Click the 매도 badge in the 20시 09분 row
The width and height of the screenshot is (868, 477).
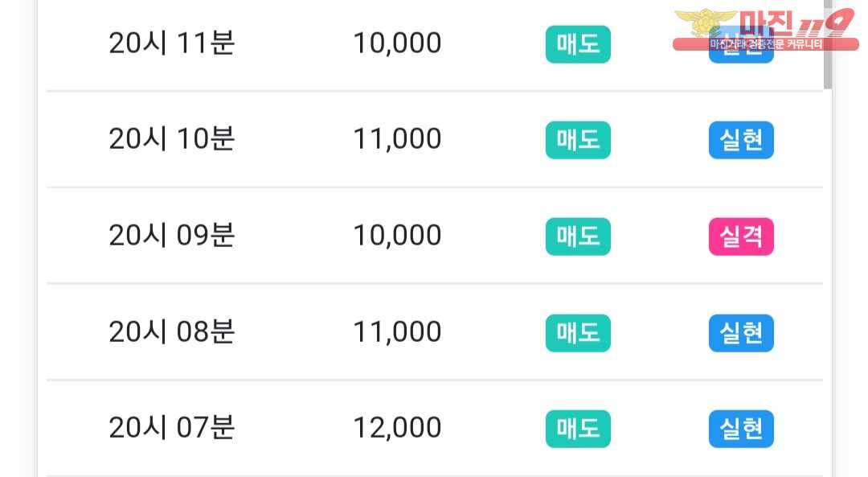coord(578,236)
